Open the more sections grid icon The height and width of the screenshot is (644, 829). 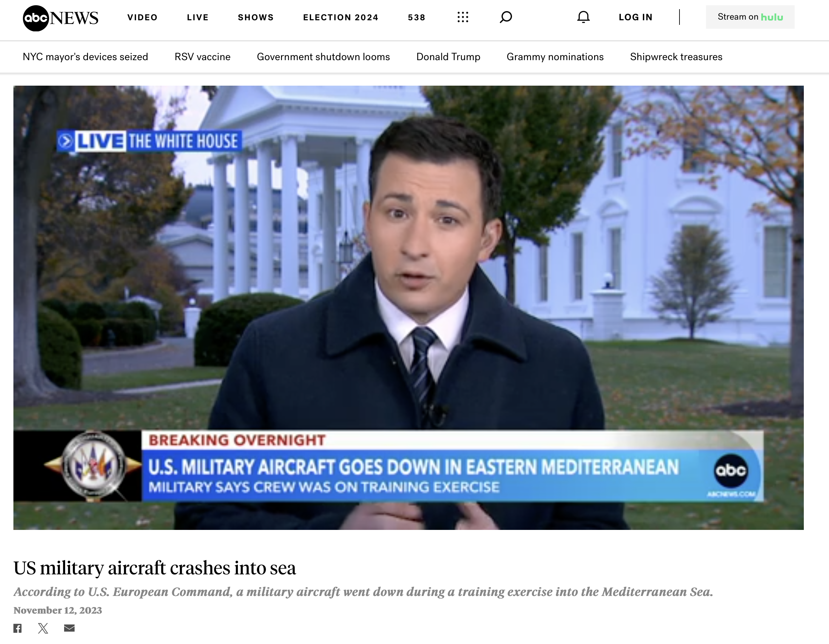coord(463,17)
